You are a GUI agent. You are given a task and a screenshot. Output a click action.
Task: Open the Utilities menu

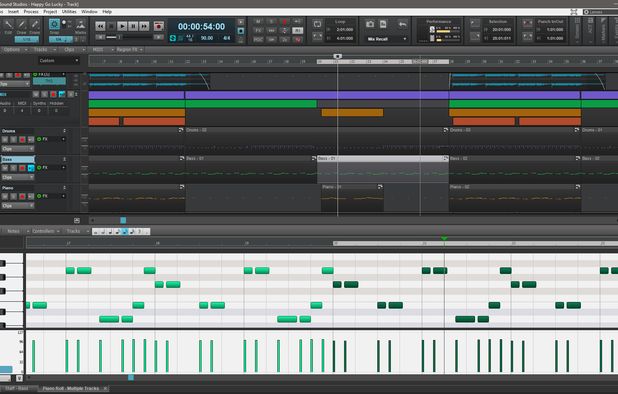(x=69, y=12)
